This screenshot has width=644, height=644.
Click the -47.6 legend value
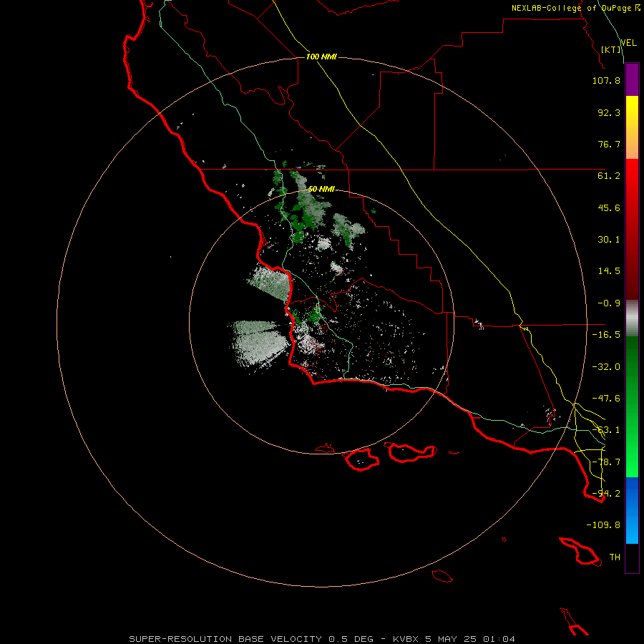coord(606,399)
